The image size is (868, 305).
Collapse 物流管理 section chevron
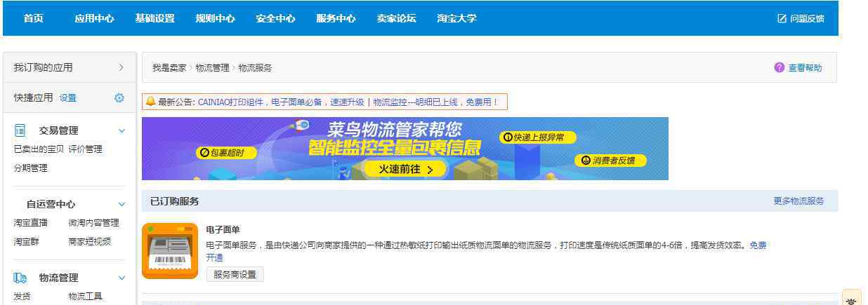click(x=121, y=278)
